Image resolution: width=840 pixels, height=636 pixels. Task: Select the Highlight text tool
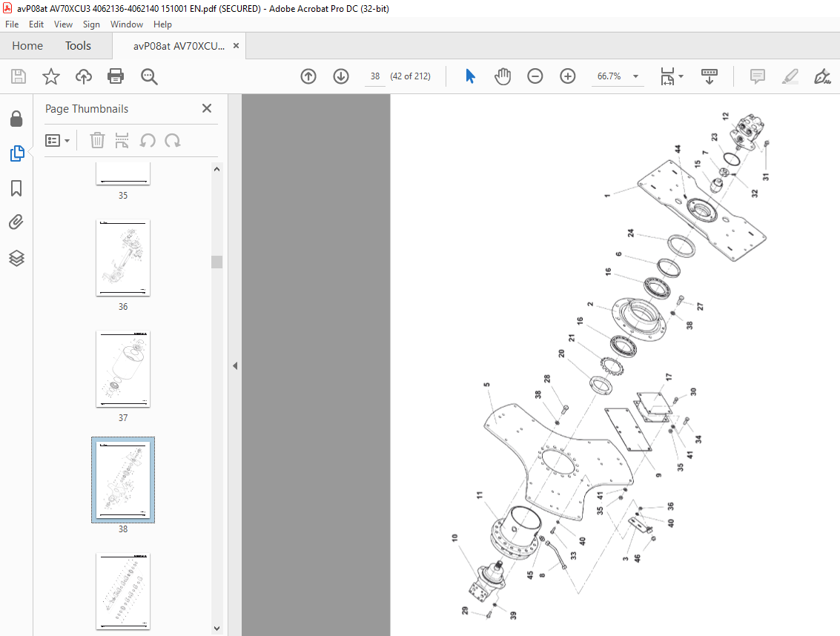tap(790, 76)
